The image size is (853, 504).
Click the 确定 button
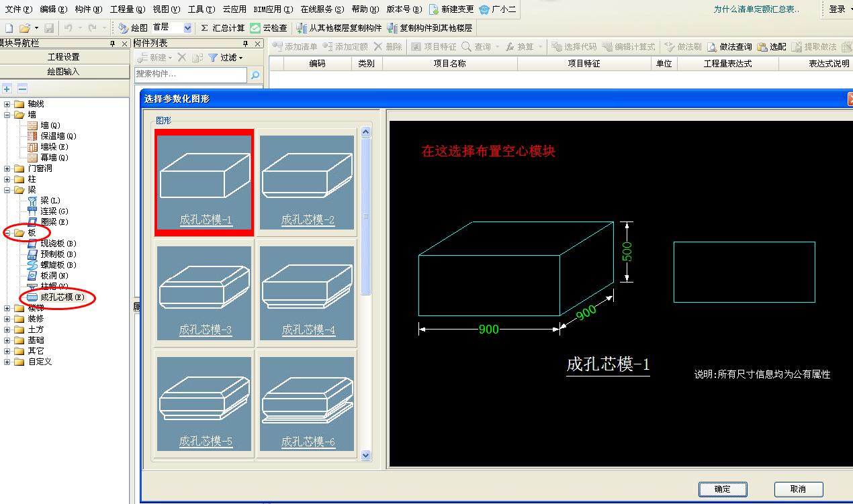723,489
